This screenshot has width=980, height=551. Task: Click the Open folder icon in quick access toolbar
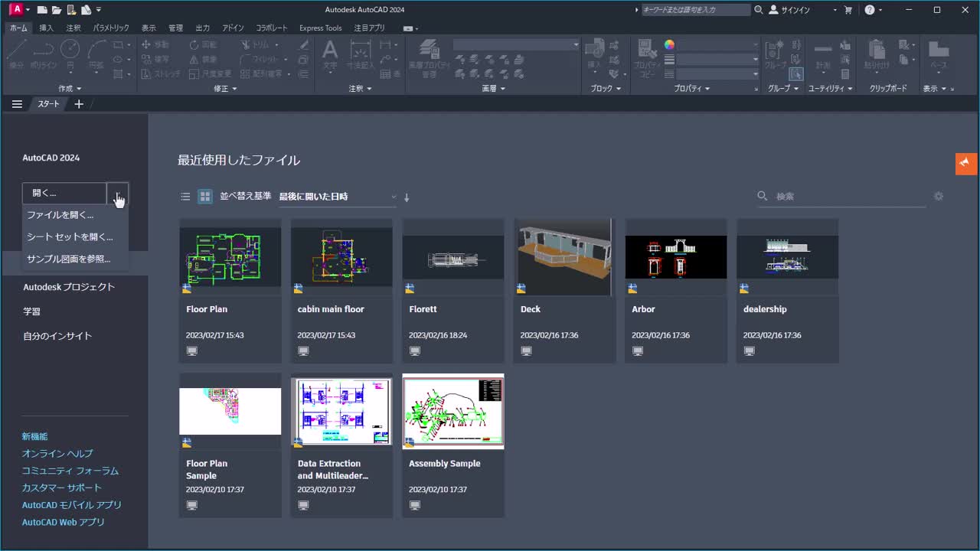coord(57,10)
